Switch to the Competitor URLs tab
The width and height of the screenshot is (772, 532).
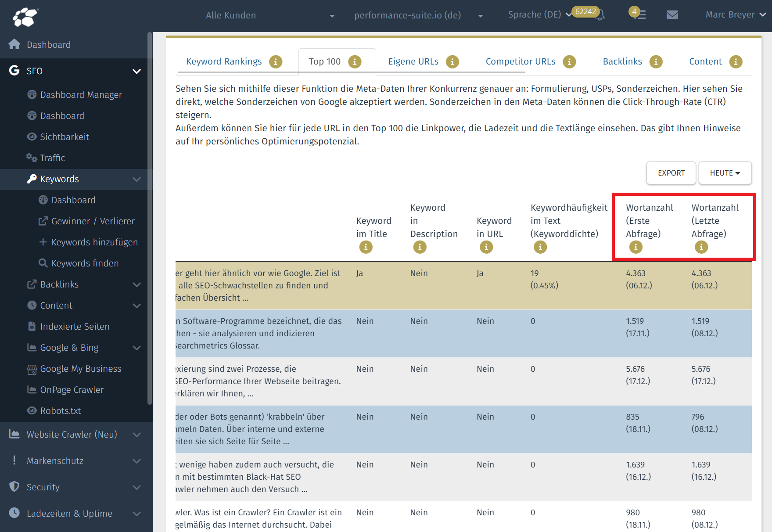pos(521,61)
